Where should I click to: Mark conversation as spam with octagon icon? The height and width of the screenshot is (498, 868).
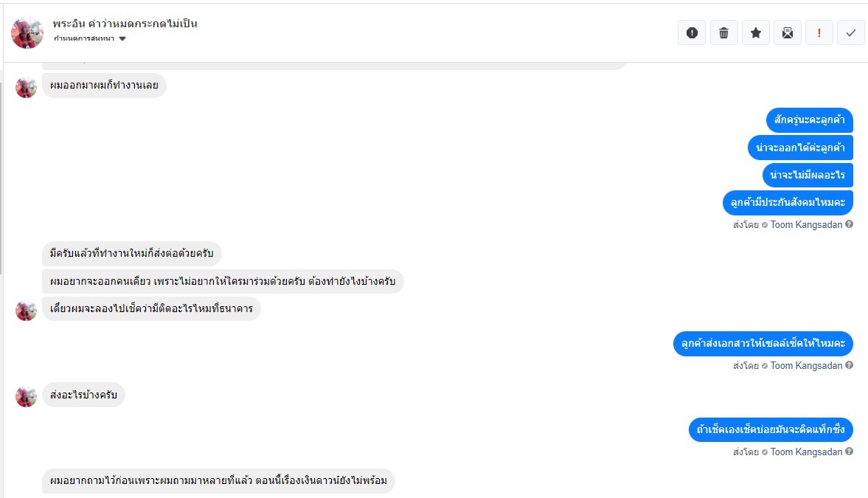pos(692,32)
